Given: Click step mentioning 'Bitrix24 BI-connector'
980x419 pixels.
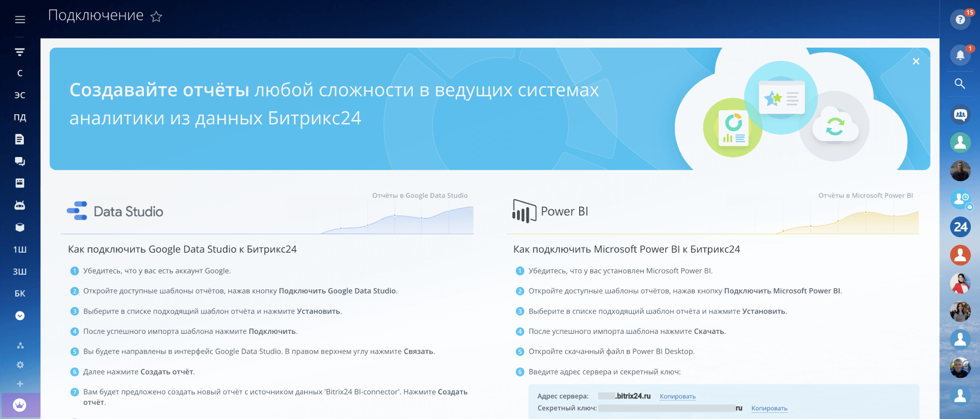Looking at the screenshot, I should tap(275, 397).
